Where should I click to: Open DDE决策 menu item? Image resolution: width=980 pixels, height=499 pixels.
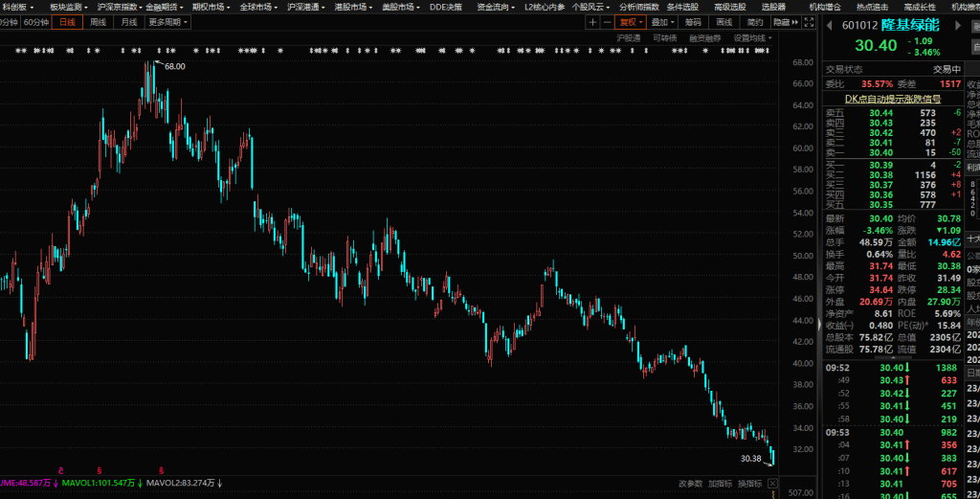(x=446, y=7)
